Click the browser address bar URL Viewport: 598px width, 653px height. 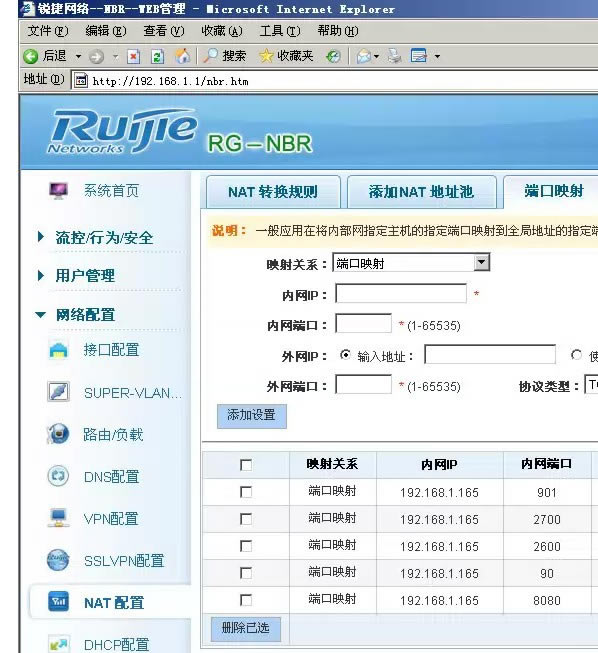[x=170, y=81]
